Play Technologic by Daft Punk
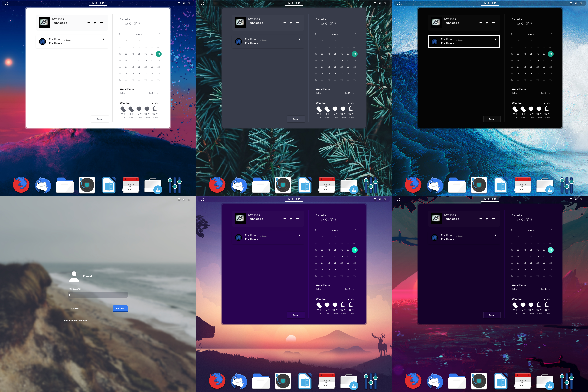Image resolution: width=588 pixels, height=392 pixels. (x=95, y=22)
